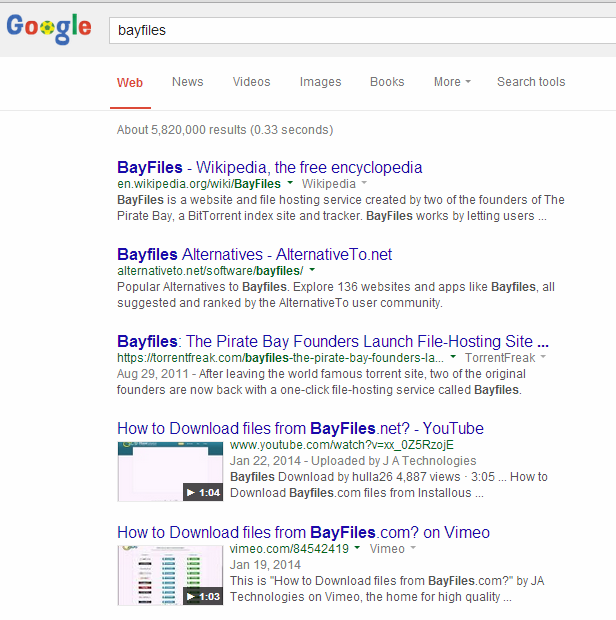Click the Google logo
The width and height of the screenshot is (616, 620).
point(49,28)
